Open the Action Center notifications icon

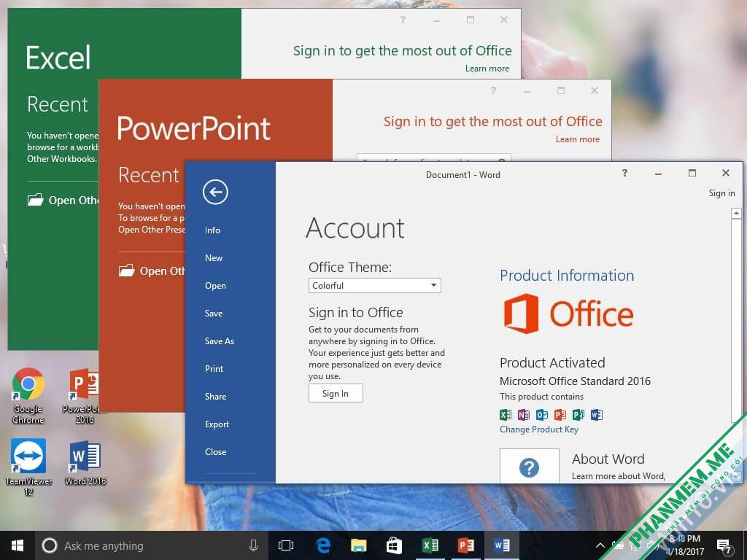tap(724, 545)
